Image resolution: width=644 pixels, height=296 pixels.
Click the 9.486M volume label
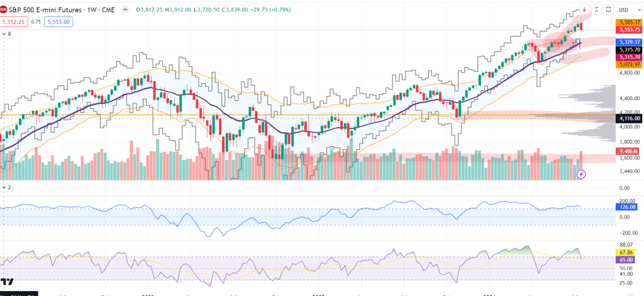tap(629, 151)
